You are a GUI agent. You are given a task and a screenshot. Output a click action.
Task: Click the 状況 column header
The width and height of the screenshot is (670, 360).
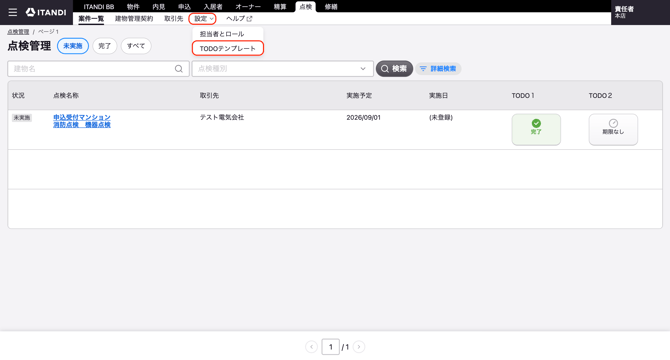pyautogui.click(x=18, y=96)
